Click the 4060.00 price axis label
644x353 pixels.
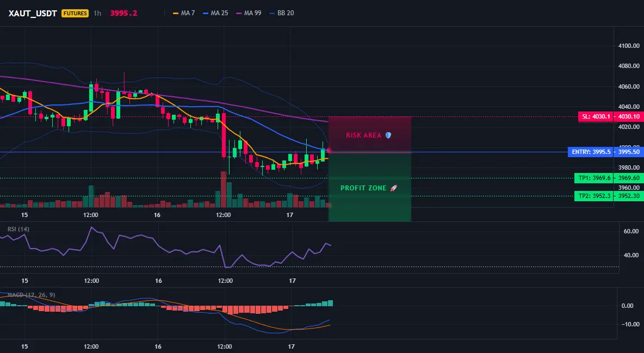[x=629, y=86]
